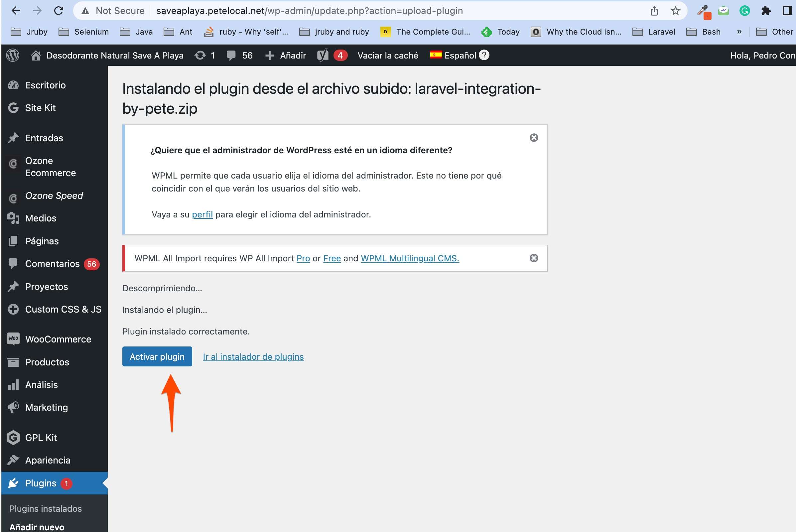Image resolution: width=796 pixels, height=532 pixels.
Task: Click the WordPress logo icon
Action: pos(13,55)
